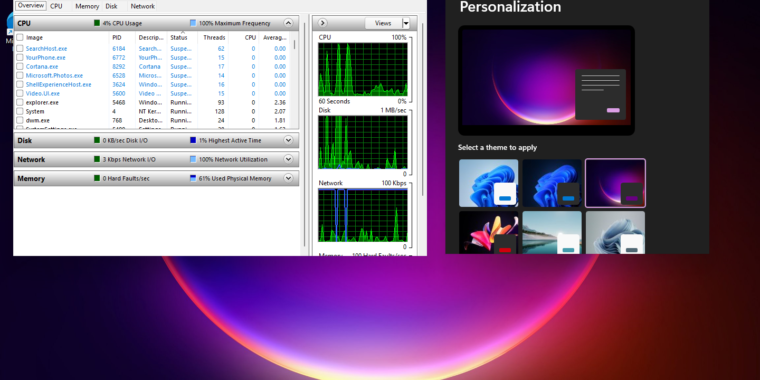The height and width of the screenshot is (380, 760).
Task: Select the purple Glow theme thumbnail
Action: tap(615, 183)
